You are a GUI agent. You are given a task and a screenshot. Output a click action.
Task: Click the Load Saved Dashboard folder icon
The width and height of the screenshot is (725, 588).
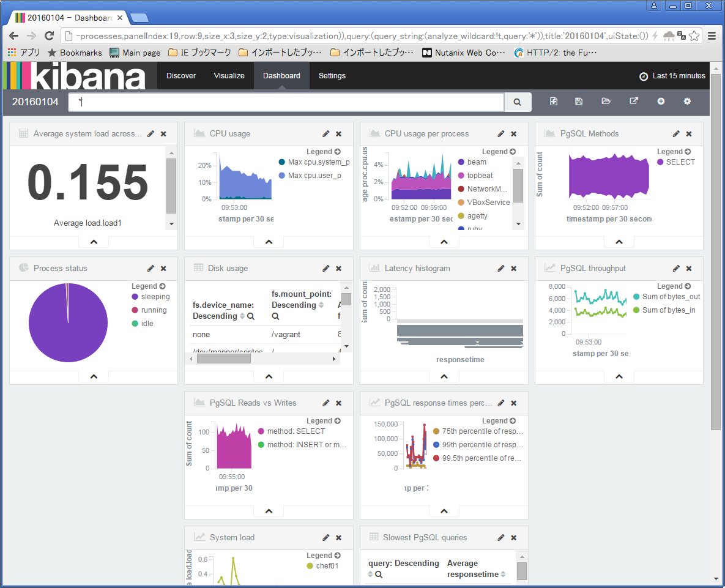click(x=606, y=101)
